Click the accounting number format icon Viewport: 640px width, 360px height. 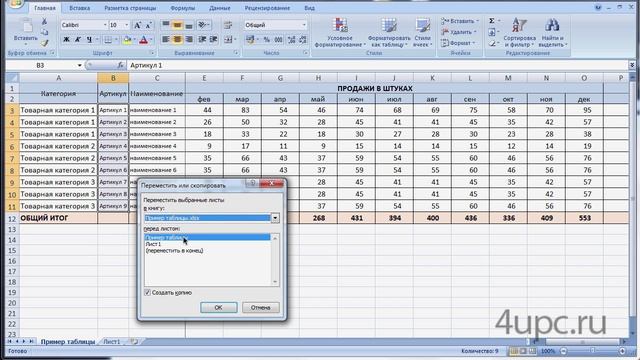pyautogui.click(x=250, y=40)
